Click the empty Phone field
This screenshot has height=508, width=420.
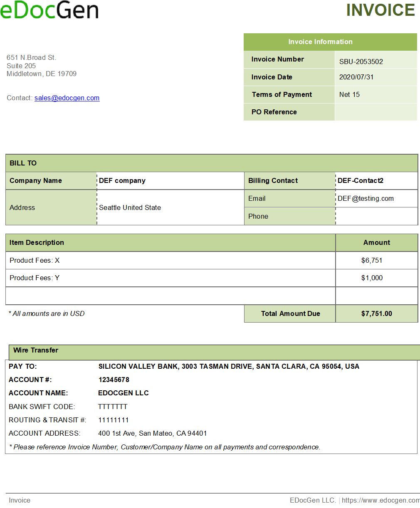(x=376, y=216)
